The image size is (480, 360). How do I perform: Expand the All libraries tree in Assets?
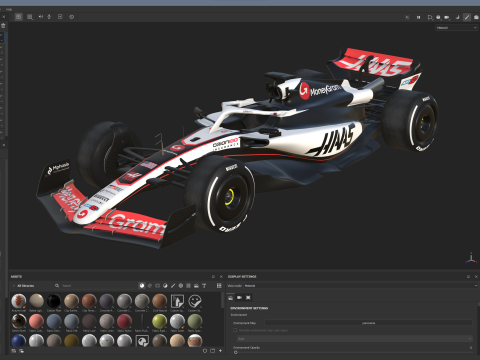[14, 286]
